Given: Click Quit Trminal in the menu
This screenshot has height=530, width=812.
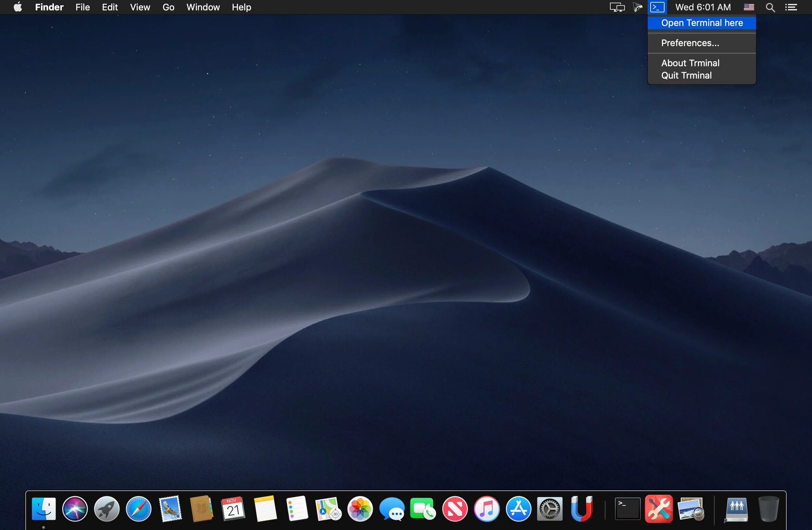Looking at the screenshot, I should [686, 75].
